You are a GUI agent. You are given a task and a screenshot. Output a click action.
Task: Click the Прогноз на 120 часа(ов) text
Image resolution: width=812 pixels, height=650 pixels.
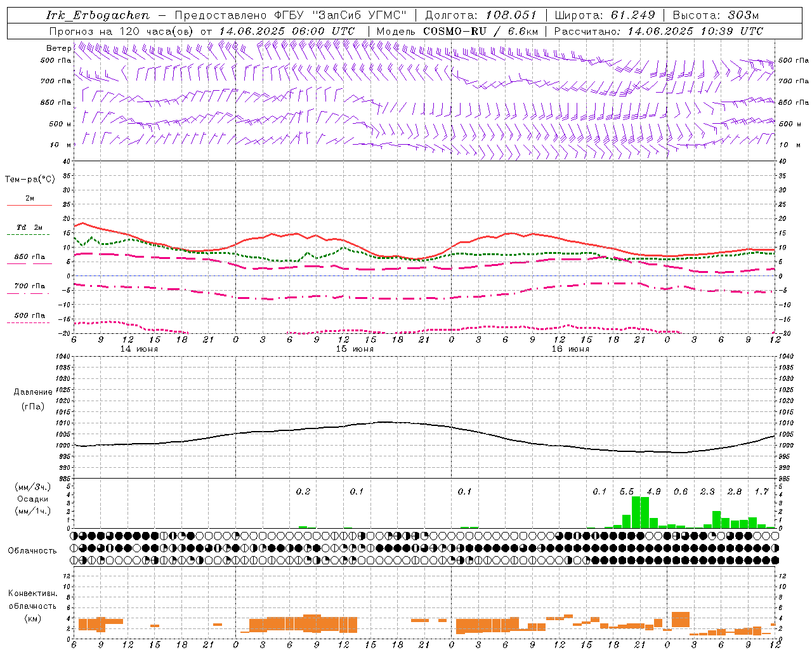click(122, 31)
